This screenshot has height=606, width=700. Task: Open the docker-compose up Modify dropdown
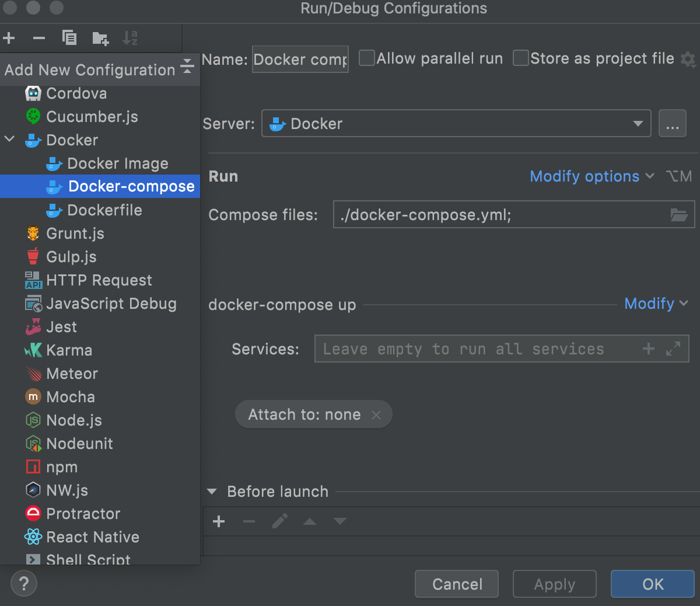pyautogui.click(x=656, y=304)
